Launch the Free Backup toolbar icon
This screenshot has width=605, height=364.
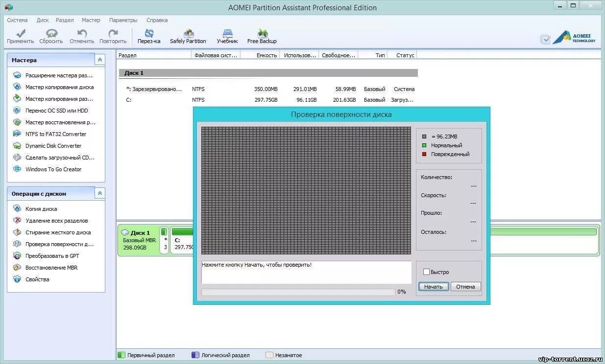click(x=263, y=33)
